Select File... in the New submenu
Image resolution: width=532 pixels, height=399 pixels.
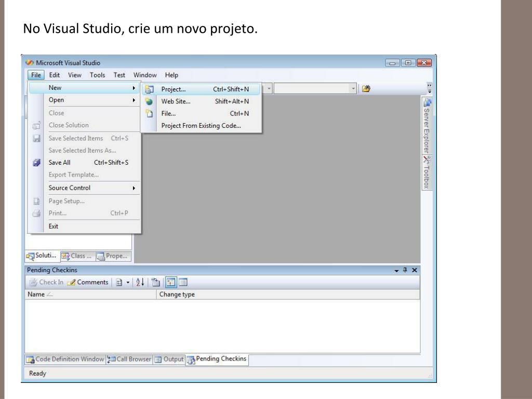pyautogui.click(x=201, y=114)
